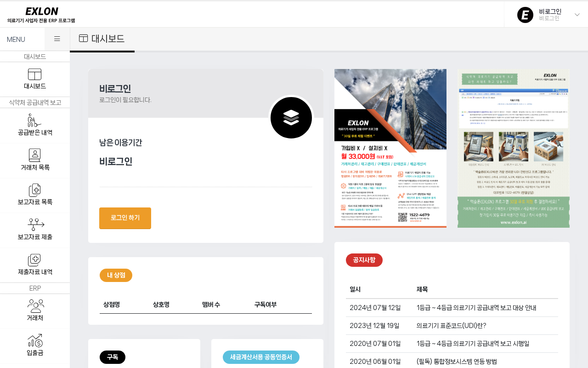Viewport: 588px width, 368px height.
Task: Click the 남은 이용기간 label
Action: (121, 143)
